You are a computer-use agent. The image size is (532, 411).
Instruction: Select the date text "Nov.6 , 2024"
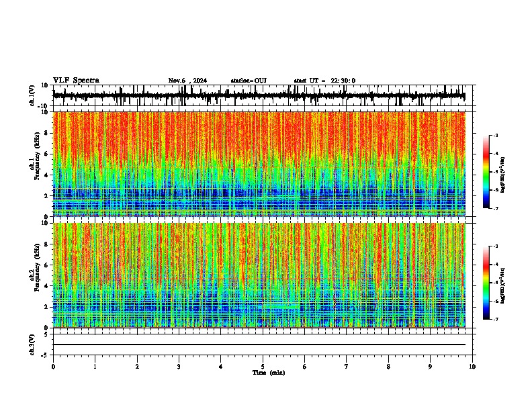187,81
